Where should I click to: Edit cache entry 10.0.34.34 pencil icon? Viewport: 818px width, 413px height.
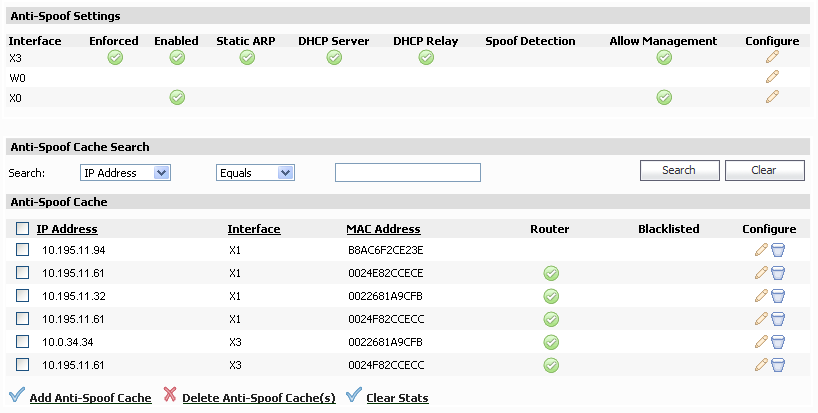pyautogui.click(x=761, y=342)
